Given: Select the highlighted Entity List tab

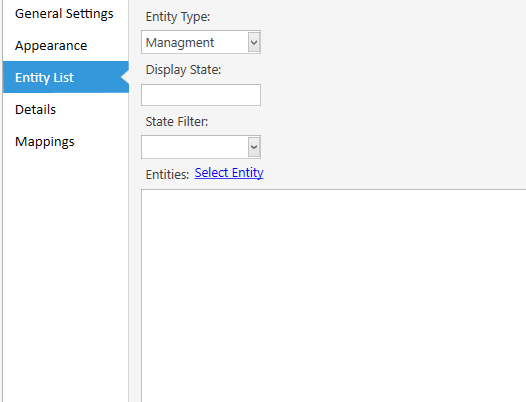Looking at the screenshot, I should tap(66, 77).
